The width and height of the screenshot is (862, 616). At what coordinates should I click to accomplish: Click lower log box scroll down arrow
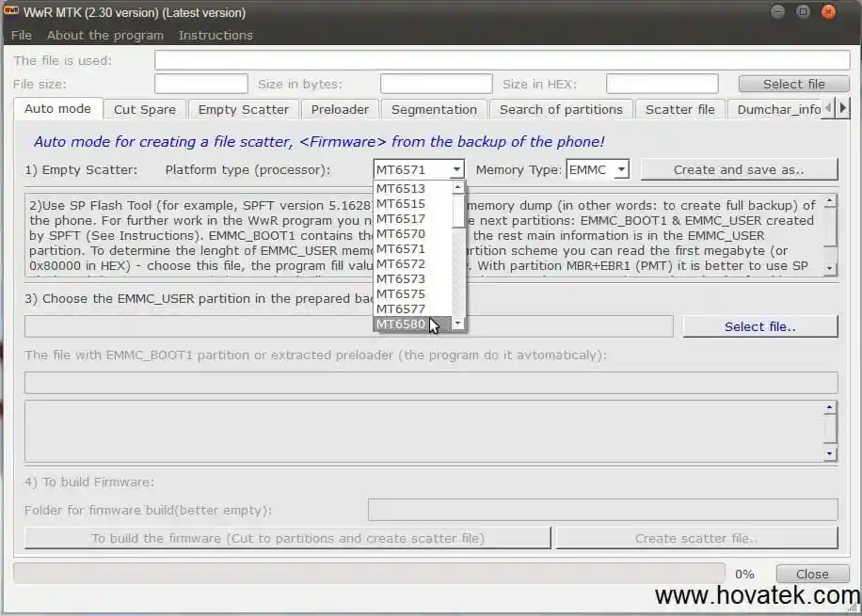coord(830,454)
